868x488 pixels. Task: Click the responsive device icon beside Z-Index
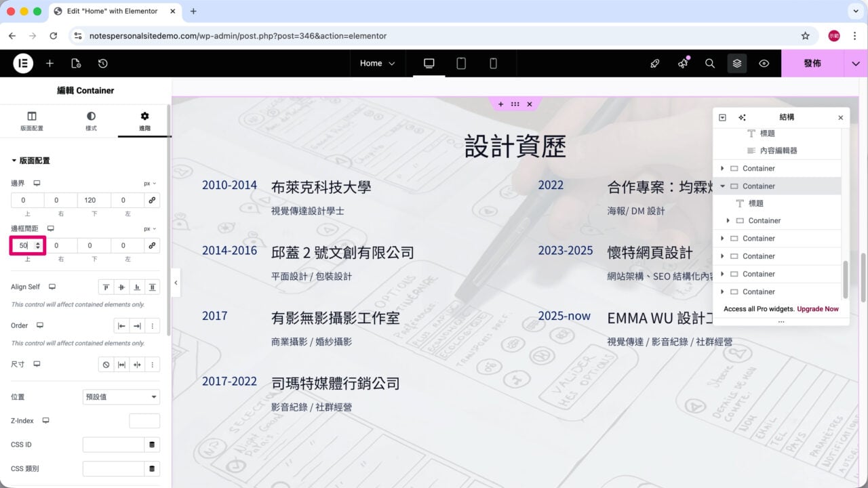point(45,421)
